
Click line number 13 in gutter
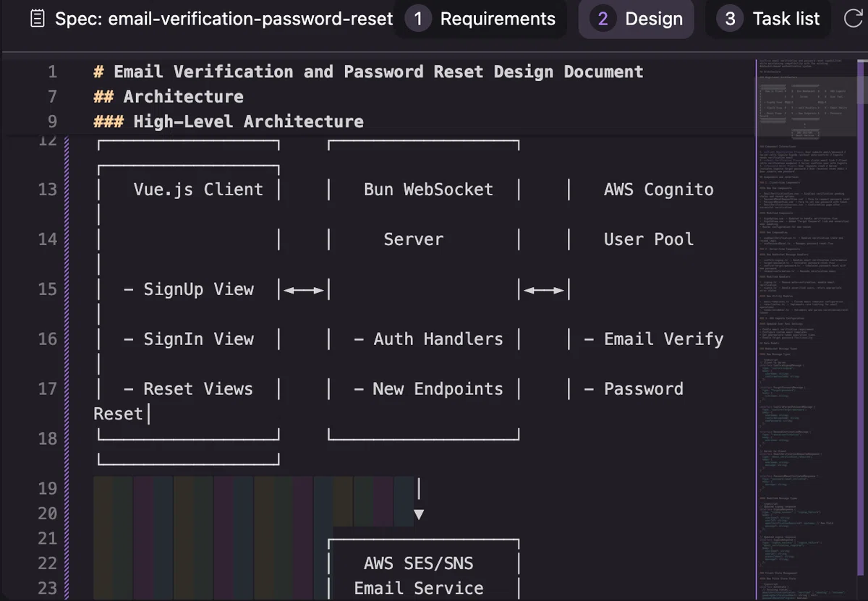pyautogui.click(x=48, y=189)
